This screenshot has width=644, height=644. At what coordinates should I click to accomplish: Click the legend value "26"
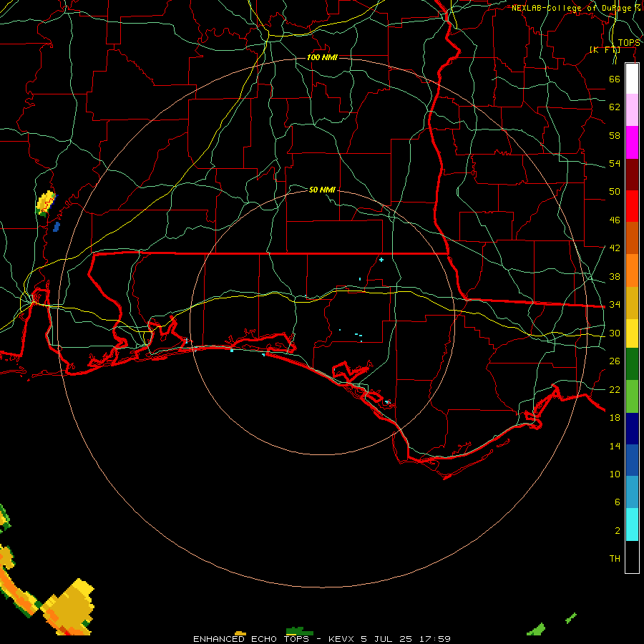(x=615, y=361)
